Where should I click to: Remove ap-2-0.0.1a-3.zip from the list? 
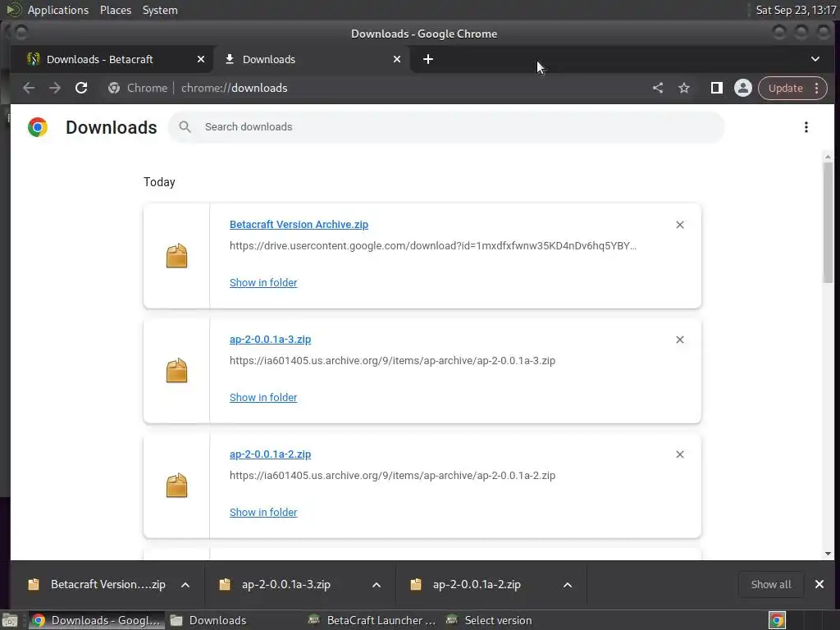pyautogui.click(x=680, y=339)
